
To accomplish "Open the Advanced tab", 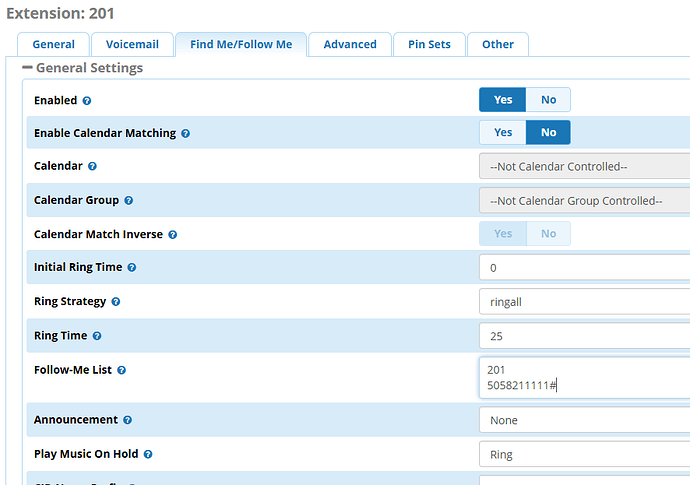I will (350, 44).
